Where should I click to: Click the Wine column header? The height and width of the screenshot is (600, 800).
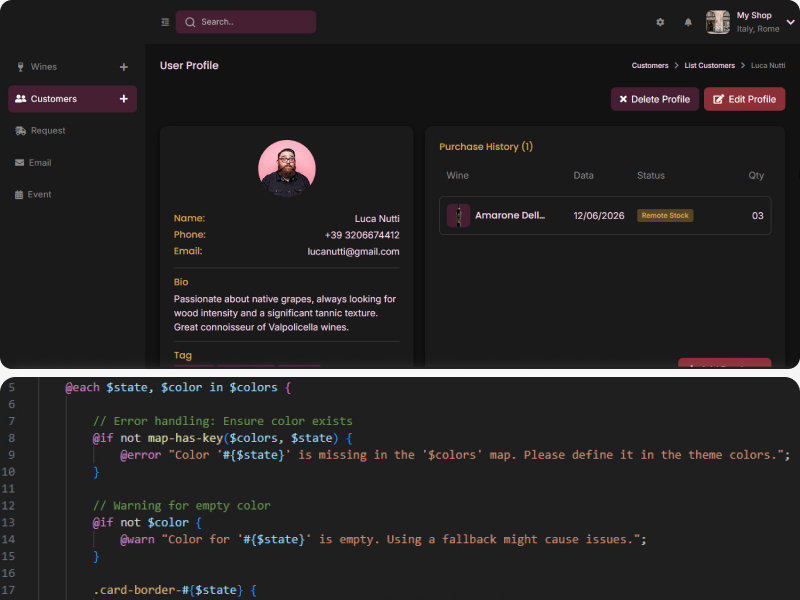click(457, 176)
